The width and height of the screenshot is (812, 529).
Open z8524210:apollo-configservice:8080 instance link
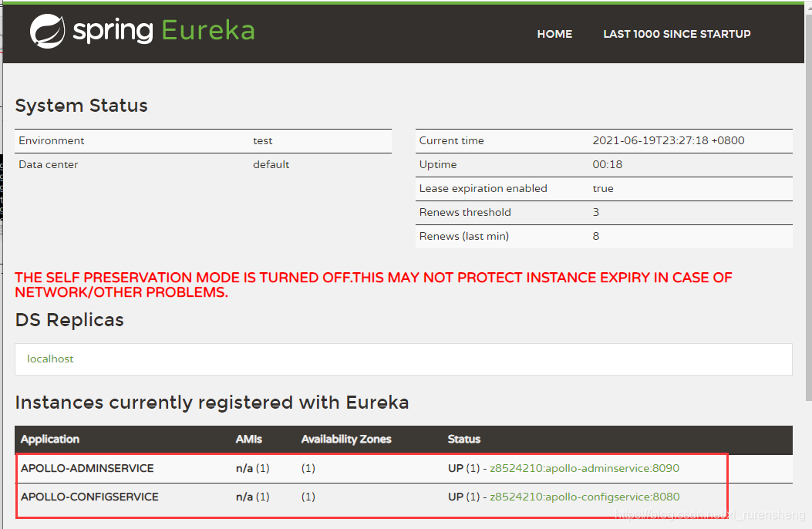[x=585, y=497]
